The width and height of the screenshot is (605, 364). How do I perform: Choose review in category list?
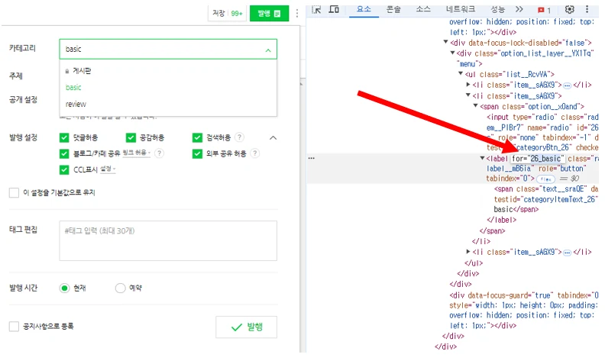168,104
